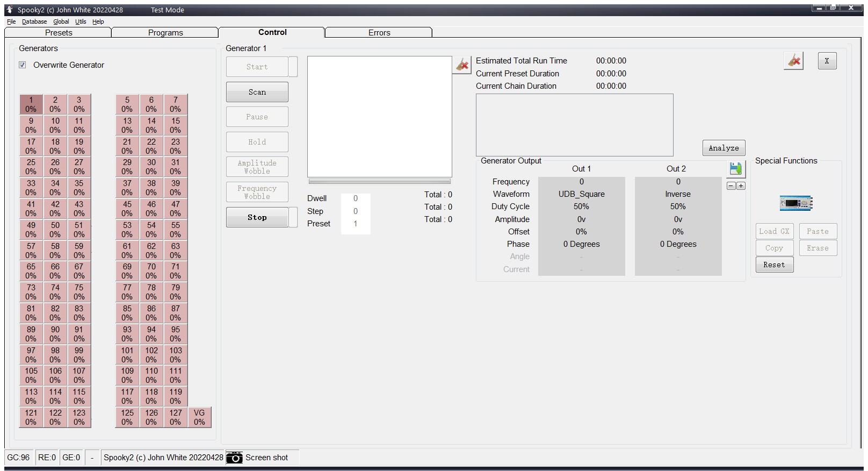Take a screenshot using the camera icon

(234, 458)
